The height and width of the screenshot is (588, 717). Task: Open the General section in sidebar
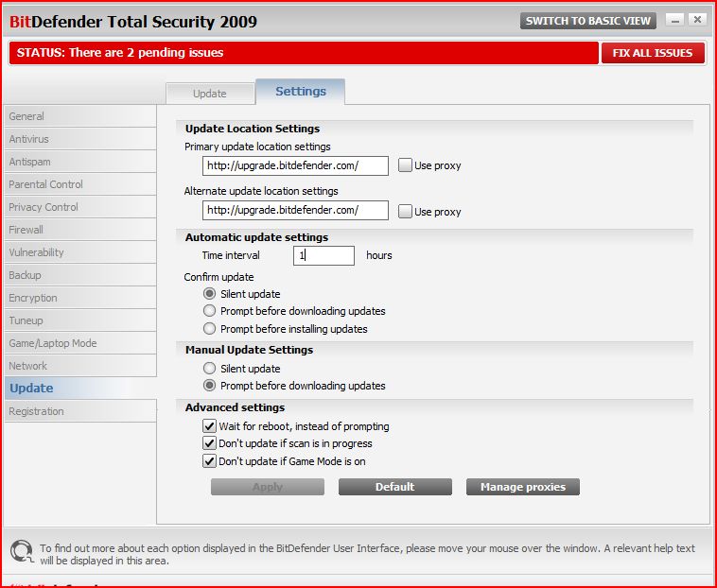(80, 116)
